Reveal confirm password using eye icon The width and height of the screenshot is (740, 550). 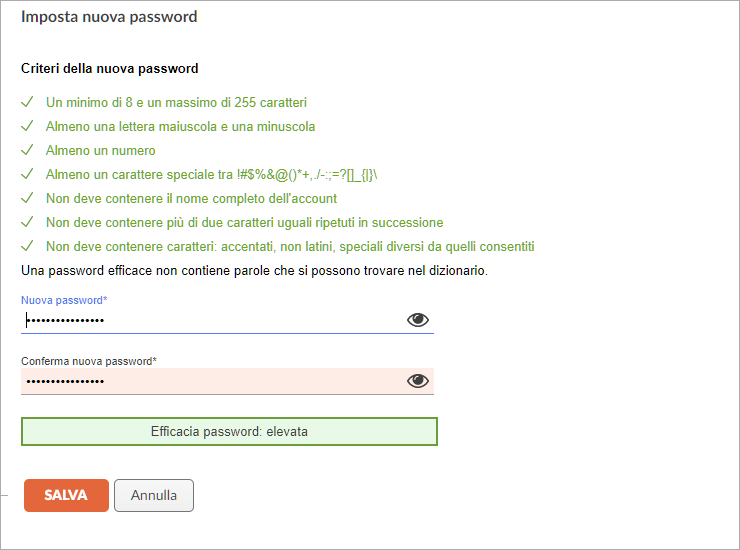tap(418, 381)
